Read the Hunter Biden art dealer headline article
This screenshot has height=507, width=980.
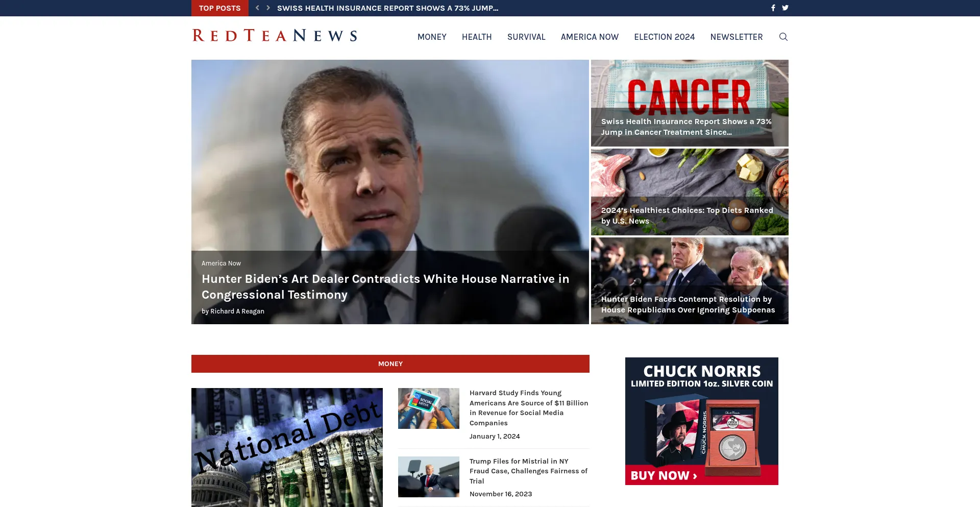pyautogui.click(x=385, y=286)
